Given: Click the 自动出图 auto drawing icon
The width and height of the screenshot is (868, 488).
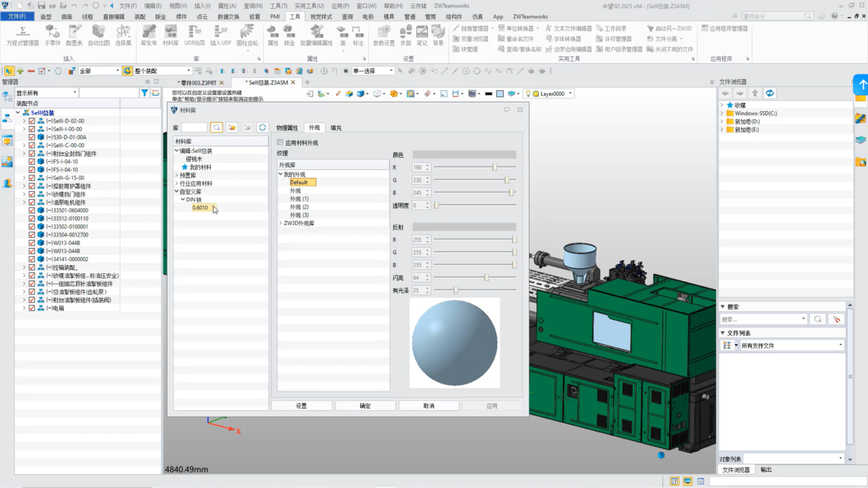Looking at the screenshot, I should pos(99,35).
